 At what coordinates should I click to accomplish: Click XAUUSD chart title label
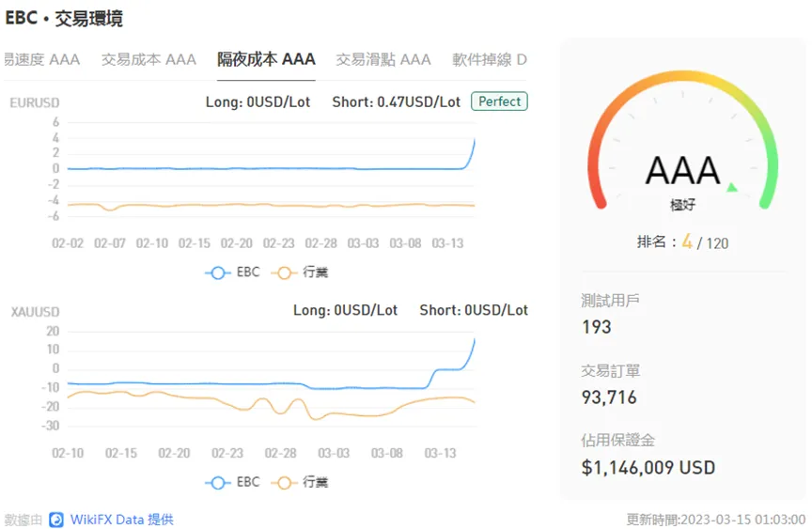(35, 312)
